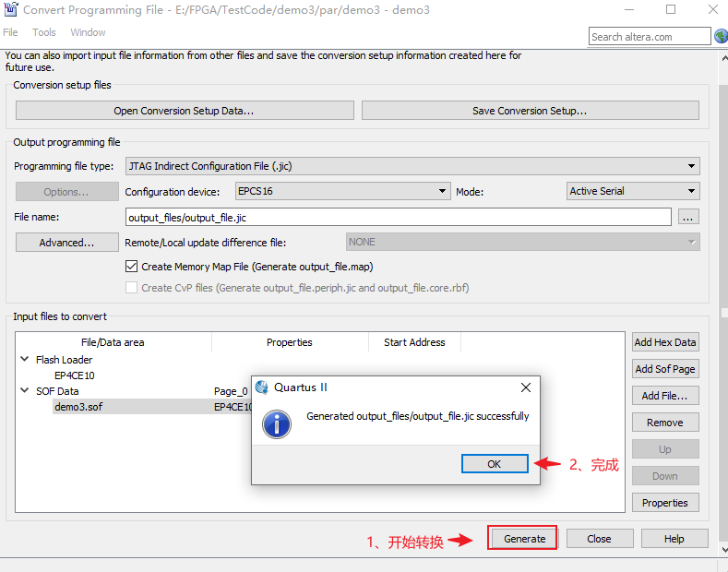Viewport: 728px width, 572px height.
Task: Click the disabled Options button
Action: 66,192
